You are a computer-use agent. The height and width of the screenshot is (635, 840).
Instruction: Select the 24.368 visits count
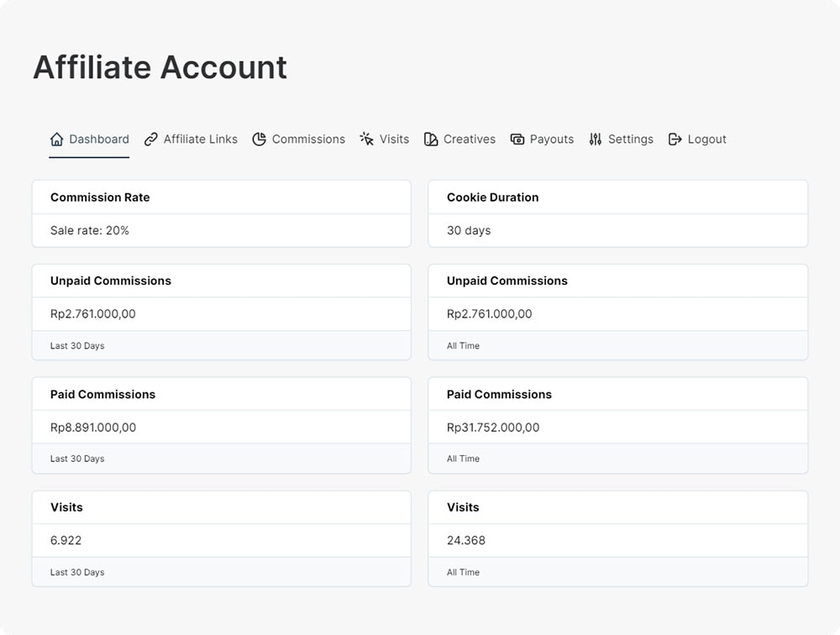click(466, 541)
